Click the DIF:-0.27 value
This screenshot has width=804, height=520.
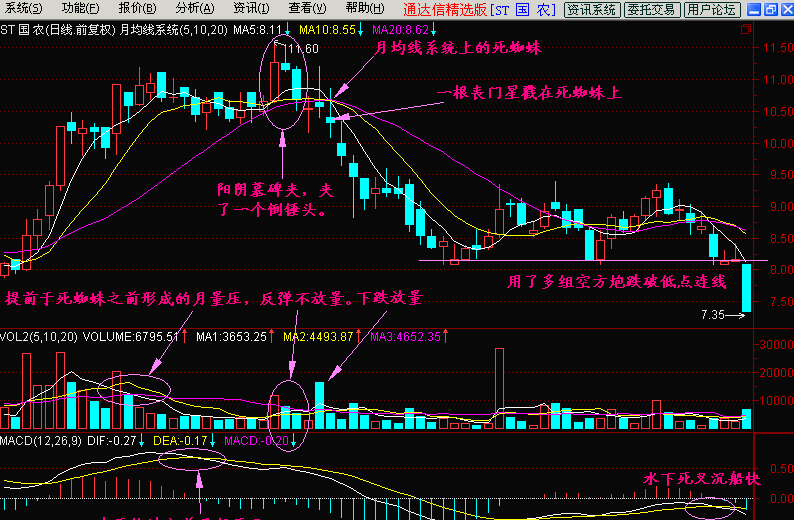point(112,441)
